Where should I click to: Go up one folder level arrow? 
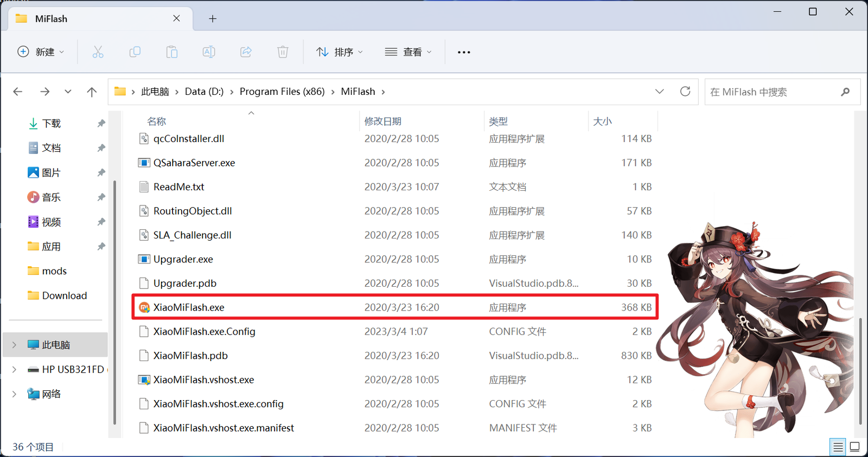pyautogui.click(x=92, y=92)
